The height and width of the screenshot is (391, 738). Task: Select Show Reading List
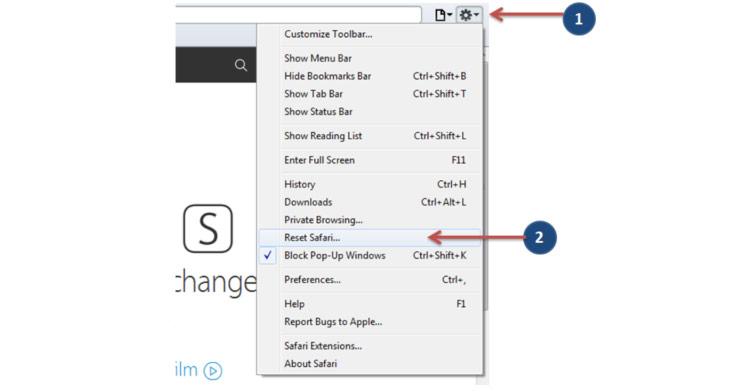point(370,136)
